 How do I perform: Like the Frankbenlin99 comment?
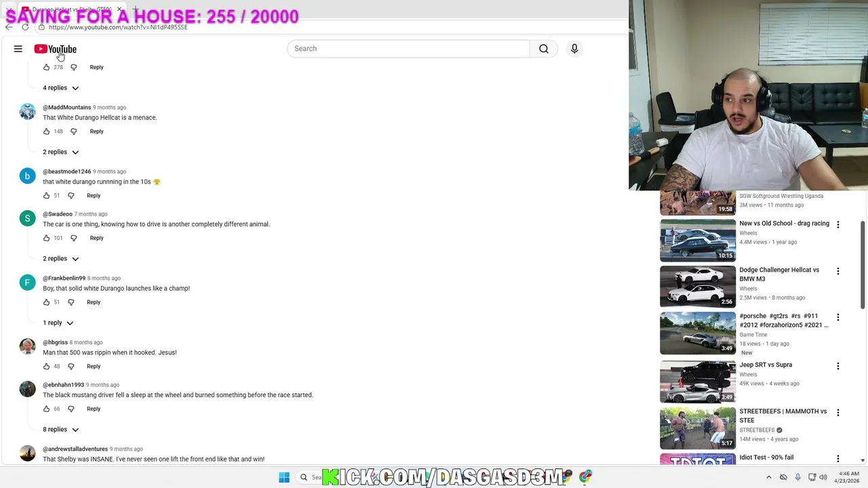(x=46, y=302)
